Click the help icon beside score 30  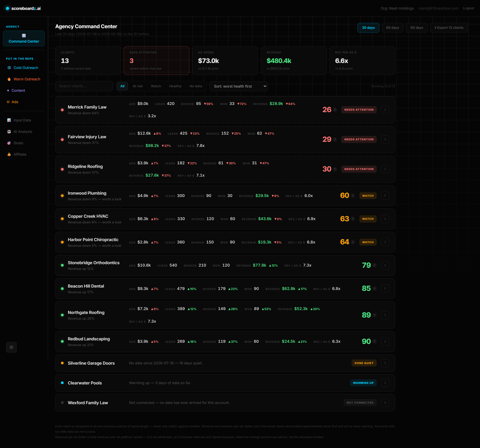pyautogui.click(x=335, y=169)
